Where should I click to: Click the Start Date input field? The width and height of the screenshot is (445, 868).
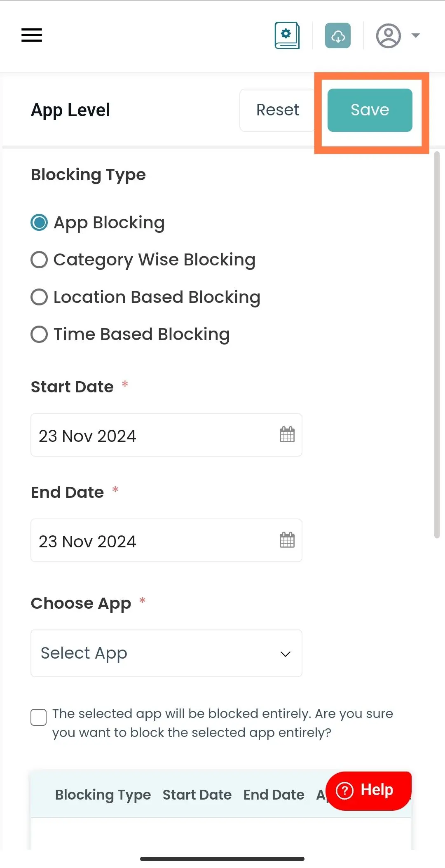point(166,435)
